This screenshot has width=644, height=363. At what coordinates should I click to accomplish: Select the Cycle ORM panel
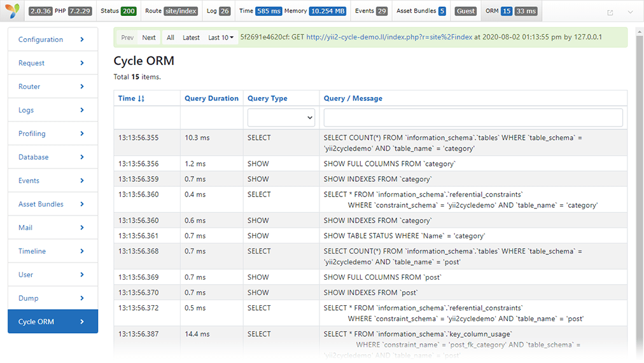click(x=53, y=322)
